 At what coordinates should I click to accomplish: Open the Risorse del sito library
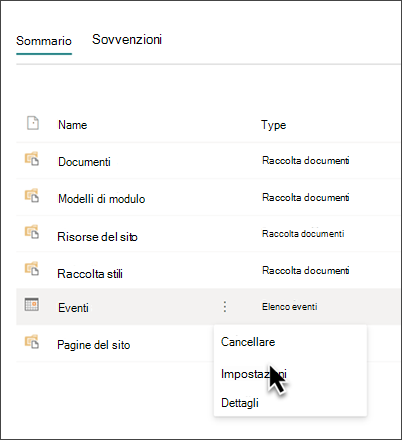coord(97,237)
